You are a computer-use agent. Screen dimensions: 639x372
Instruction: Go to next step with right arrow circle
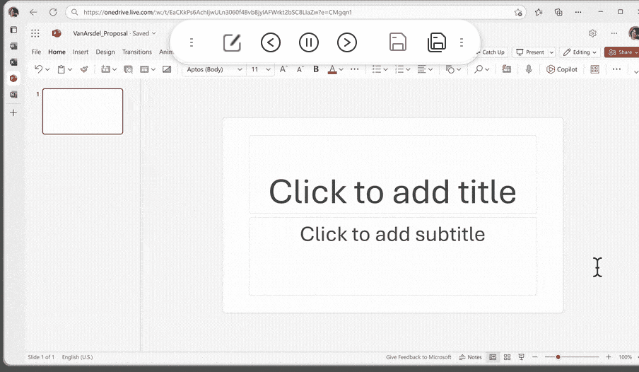(x=347, y=42)
